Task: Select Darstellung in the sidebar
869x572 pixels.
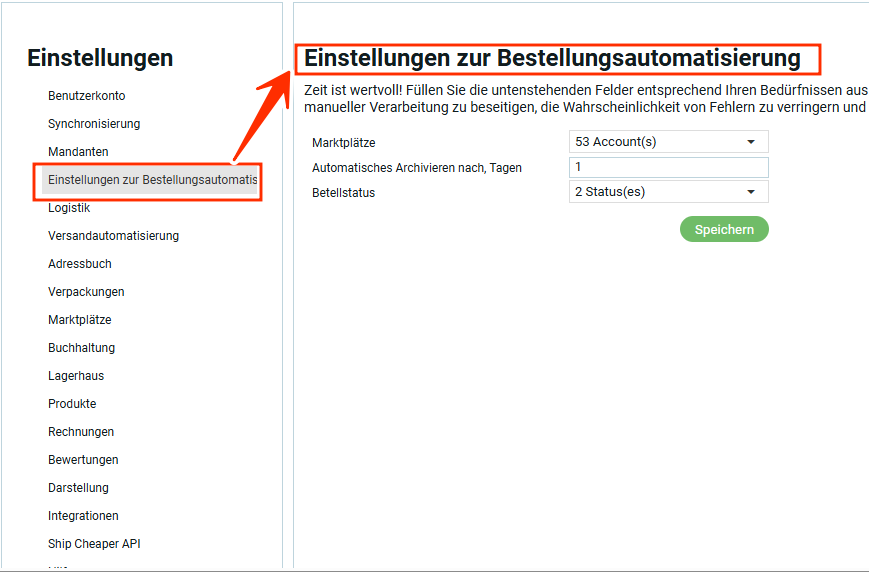Action: (x=78, y=488)
